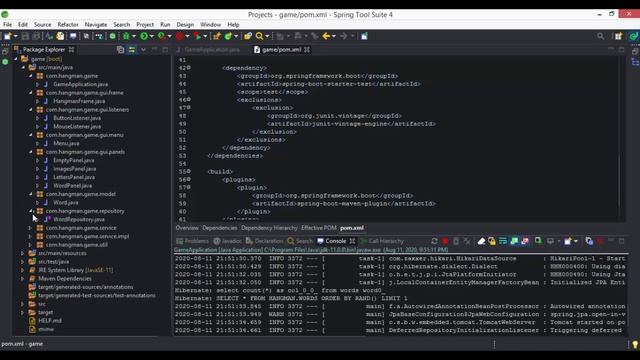640x360 pixels.
Task: Open the Javadoc view tab
Action: pos(227,241)
